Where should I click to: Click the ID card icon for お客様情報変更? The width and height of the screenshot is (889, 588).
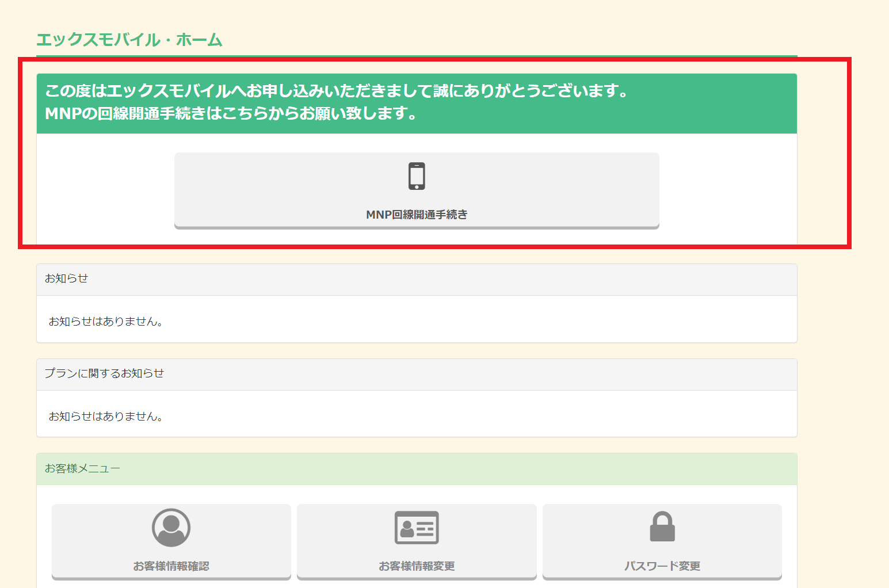pos(417,528)
